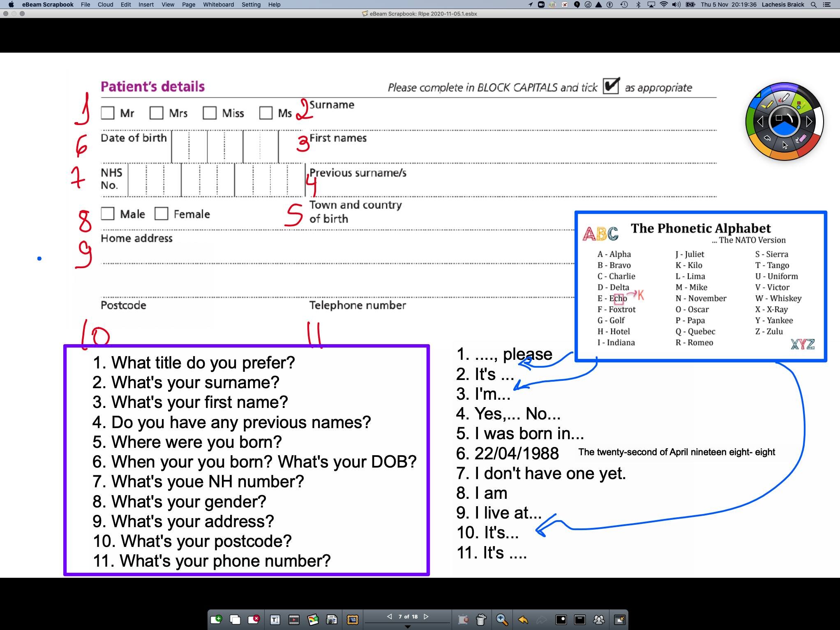This screenshot has height=630, width=840.
Task: Turn on the screen shade tool
Action: [x=580, y=619]
